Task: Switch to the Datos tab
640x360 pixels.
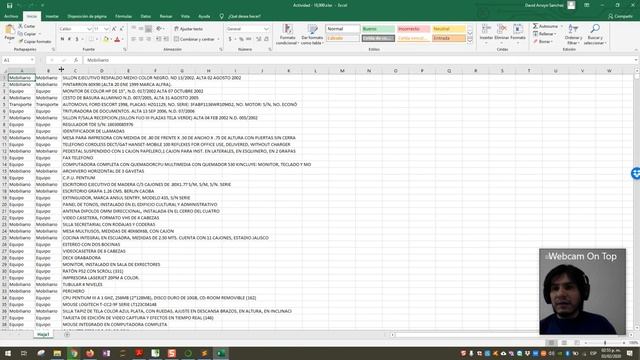Action: pos(146,16)
